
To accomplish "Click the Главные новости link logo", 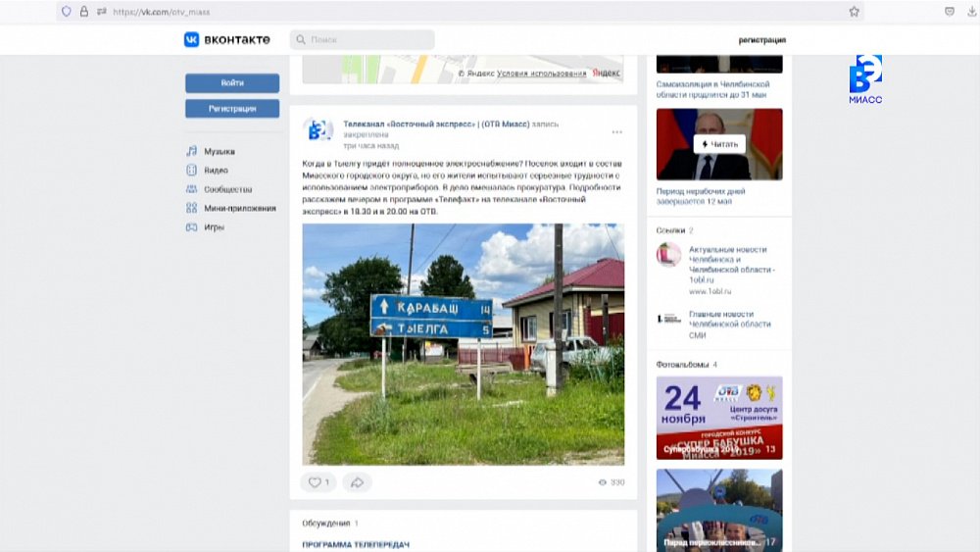I will (x=668, y=319).
